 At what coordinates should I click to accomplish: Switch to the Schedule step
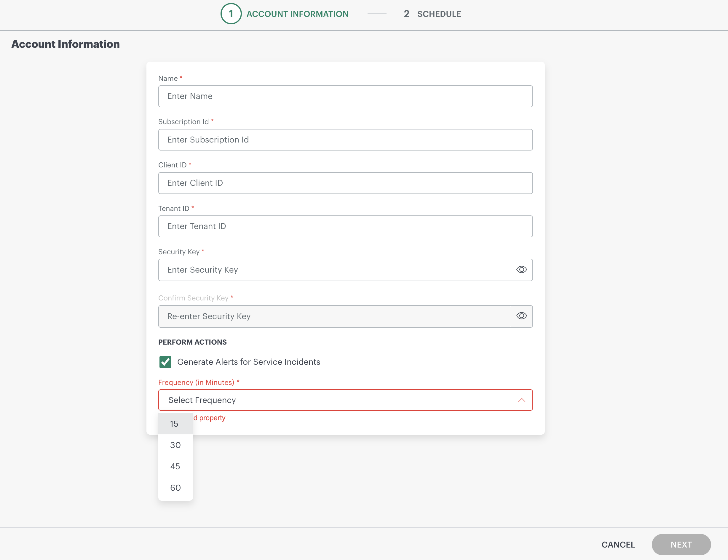coord(439,14)
